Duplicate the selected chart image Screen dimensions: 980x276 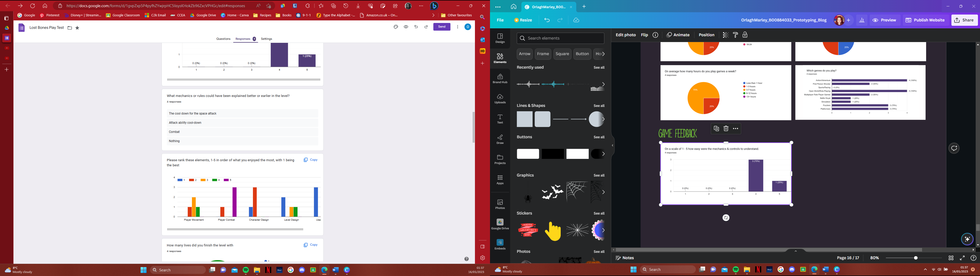716,129
